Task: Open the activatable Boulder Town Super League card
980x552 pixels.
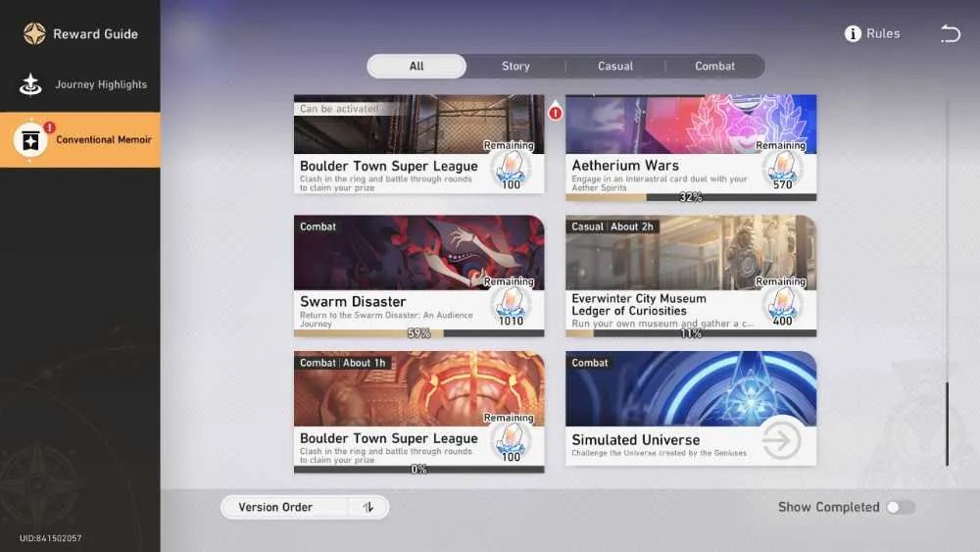Action: (x=418, y=144)
